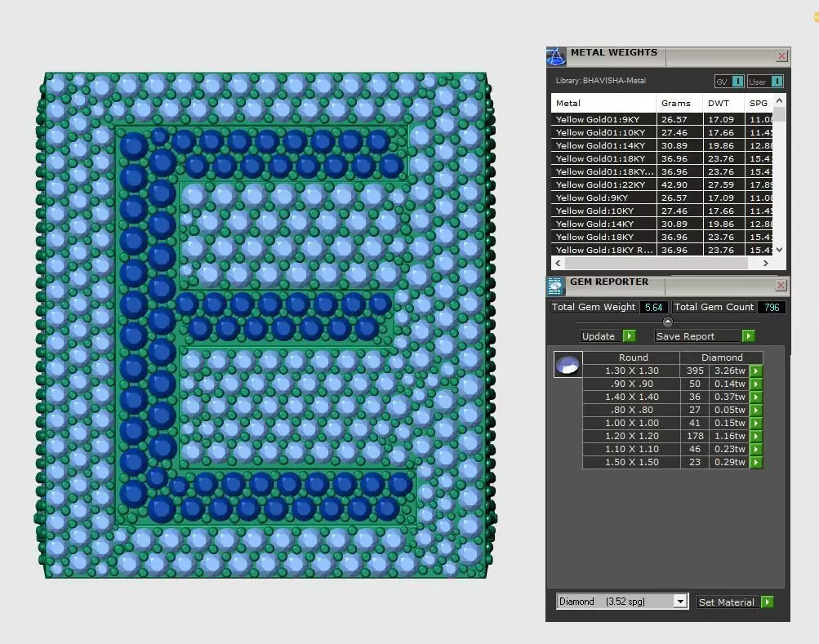Viewport: 819px width, 644px height.
Task: Click the Gem Reporter panel icon
Action: pyautogui.click(x=555, y=286)
